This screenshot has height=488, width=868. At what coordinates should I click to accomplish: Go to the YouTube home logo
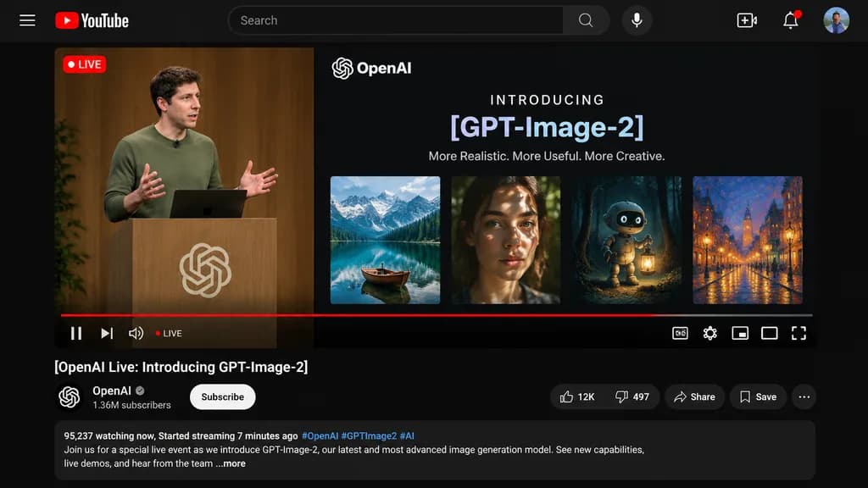coord(92,20)
